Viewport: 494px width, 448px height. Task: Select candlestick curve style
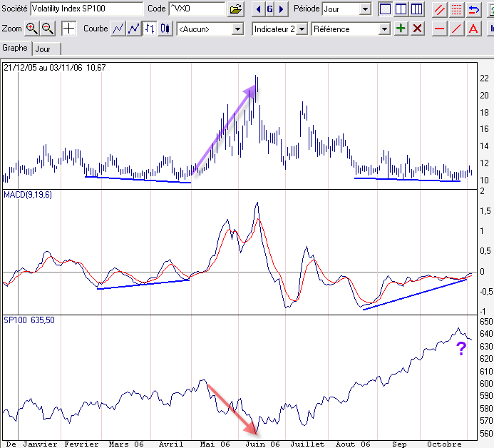click(165, 29)
